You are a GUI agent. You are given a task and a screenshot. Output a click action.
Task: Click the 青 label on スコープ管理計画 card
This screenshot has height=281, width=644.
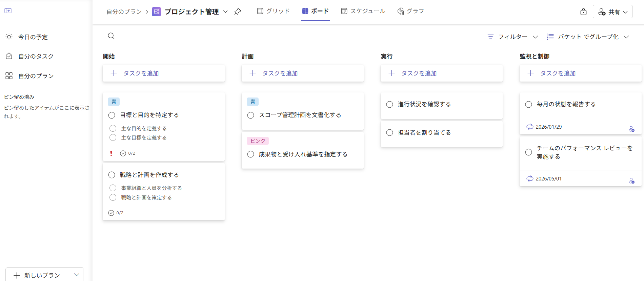point(253,102)
